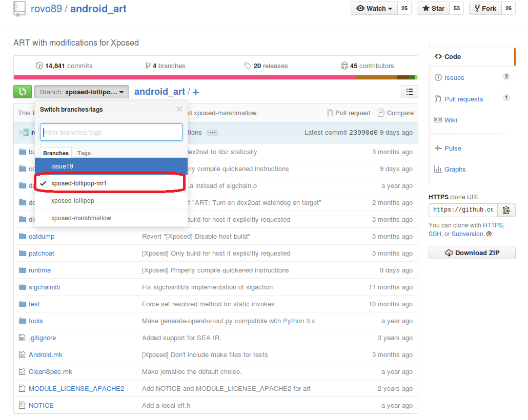Viewport: 528px width, 420px height.
Task: Open the oatdump folder
Action: pyautogui.click(x=42, y=237)
